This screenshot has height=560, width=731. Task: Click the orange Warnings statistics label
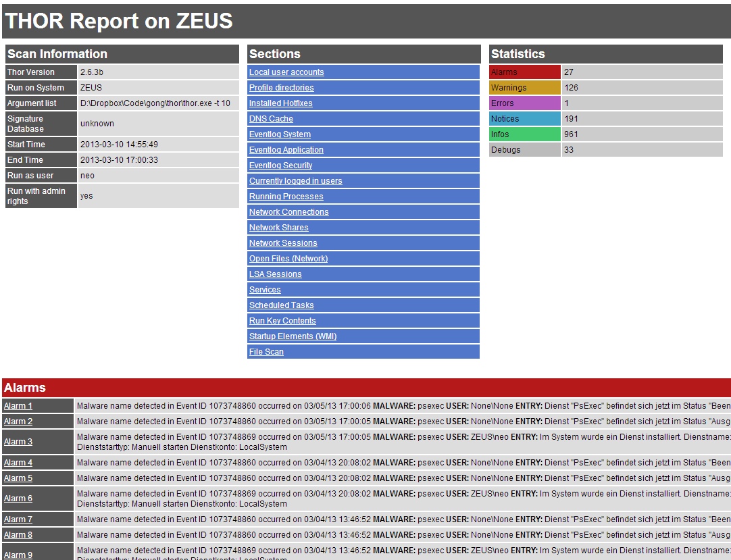pos(524,88)
